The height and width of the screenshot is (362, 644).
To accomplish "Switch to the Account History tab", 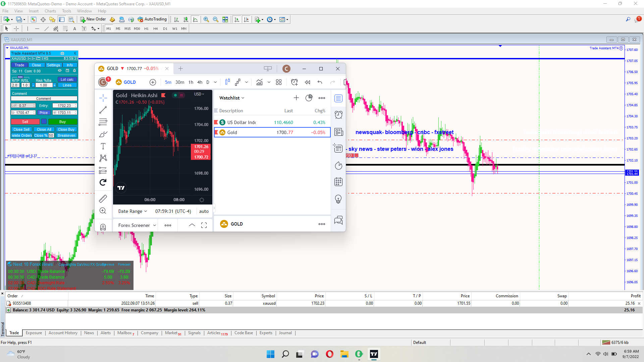I will click(x=63, y=333).
